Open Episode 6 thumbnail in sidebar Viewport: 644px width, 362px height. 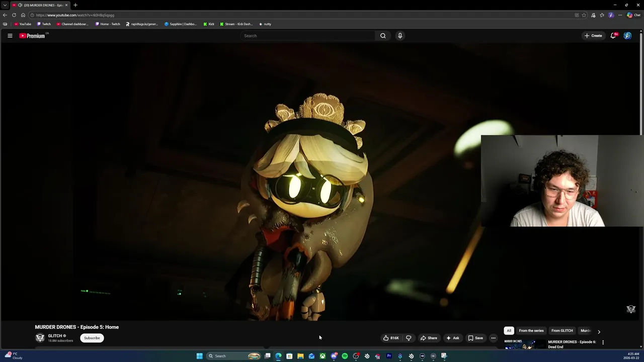coord(524,344)
